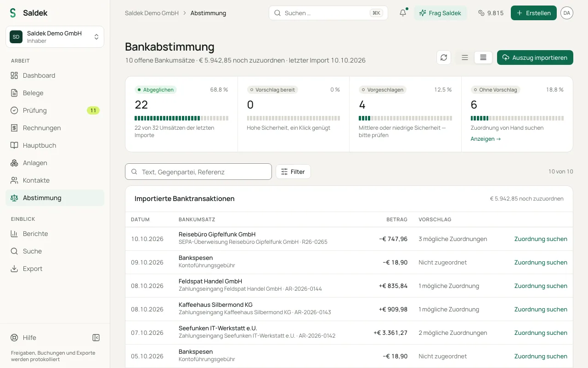This screenshot has width=588, height=368.
Task: Go to Anlagen in the sidebar
Action: point(55,163)
